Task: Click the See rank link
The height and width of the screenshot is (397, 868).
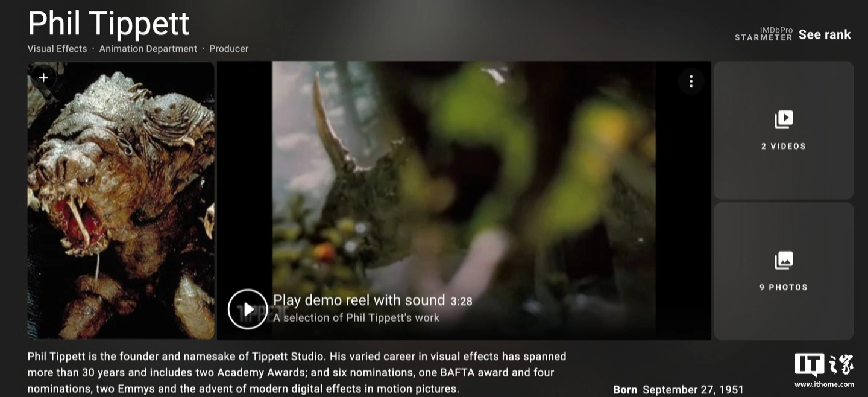Action: (x=825, y=34)
